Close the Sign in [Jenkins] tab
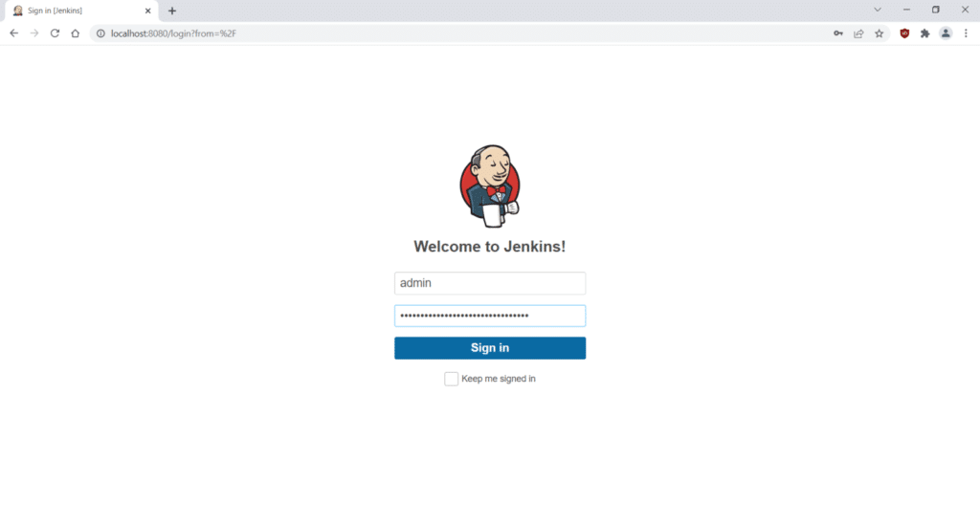Viewport: 980px width, 525px height. (x=148, y=11)
